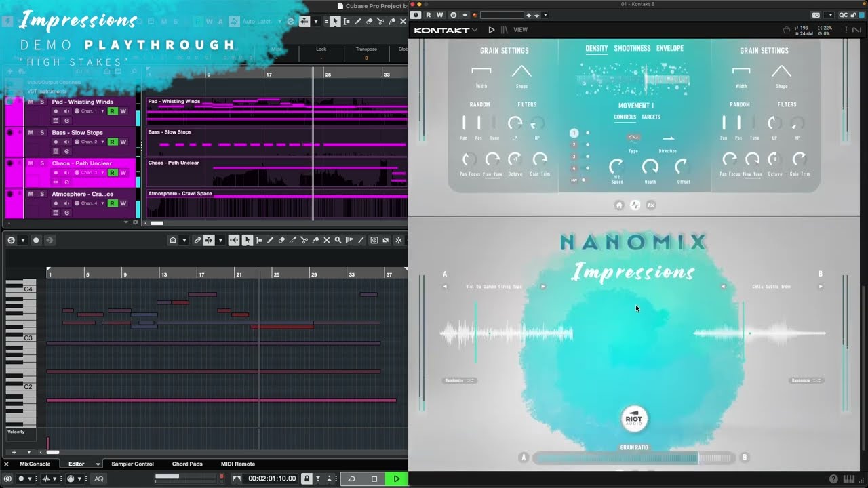Open the Editor tab dropdown arrow
This screenshot has height=488, width=868.
[x=98, y=464]
